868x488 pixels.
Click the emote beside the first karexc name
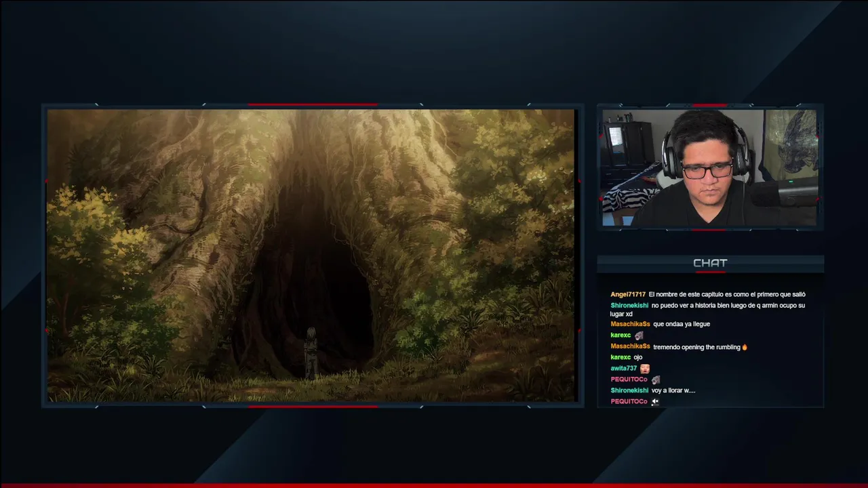point(639,335)
